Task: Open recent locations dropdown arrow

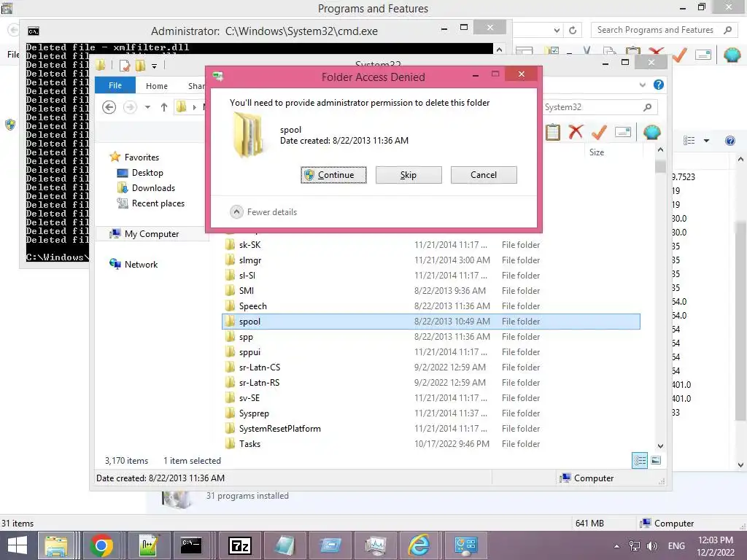Action: pos(147,108)
